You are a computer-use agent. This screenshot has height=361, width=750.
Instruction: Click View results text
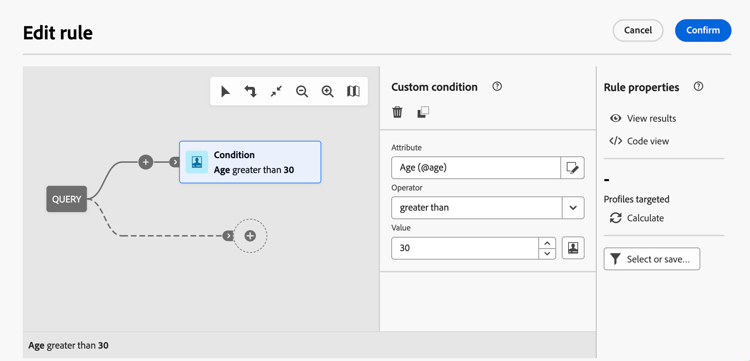click(651, 118)
